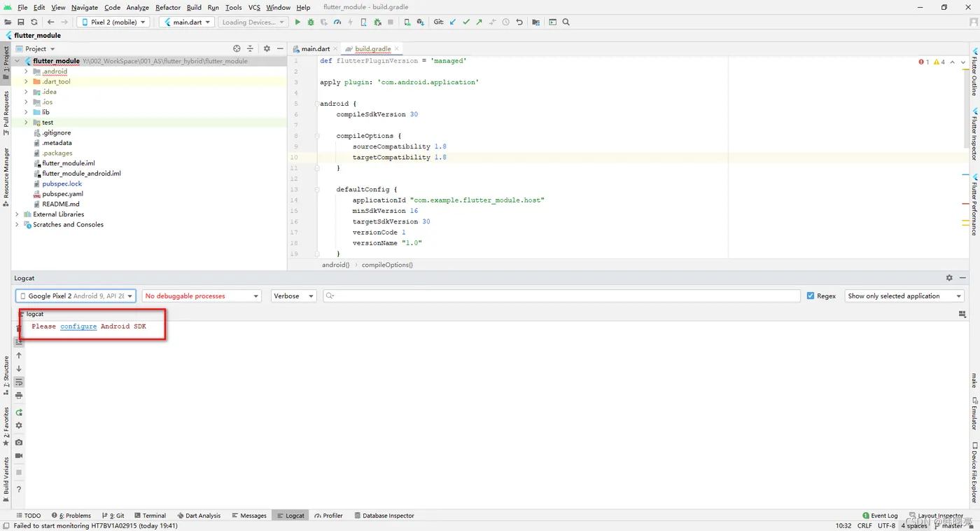This screenshot has width=980, height=531.
Task: Click the Git Update Project blue arrow
Action: click(x=453, y=22)
